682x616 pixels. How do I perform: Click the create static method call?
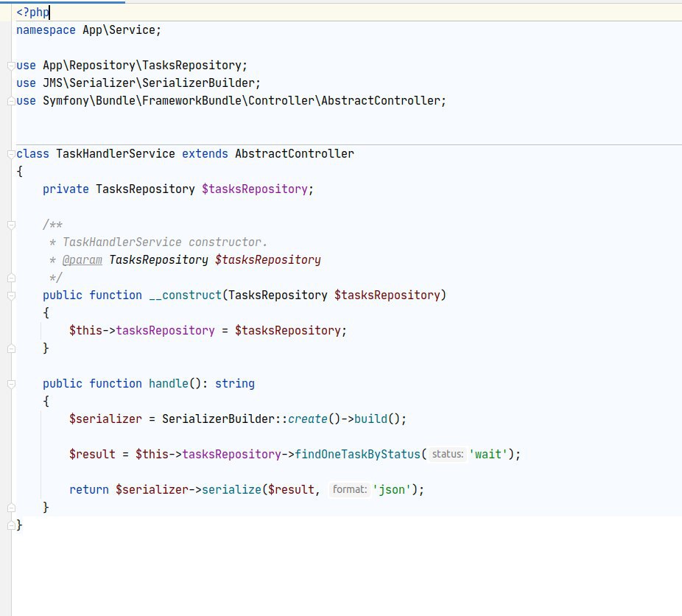(308, 419)
